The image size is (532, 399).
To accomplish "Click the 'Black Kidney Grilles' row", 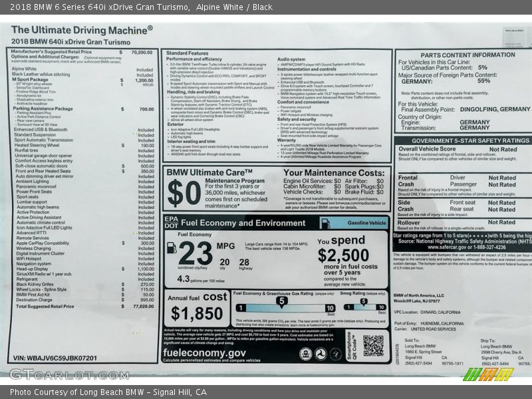I will 85,285.
